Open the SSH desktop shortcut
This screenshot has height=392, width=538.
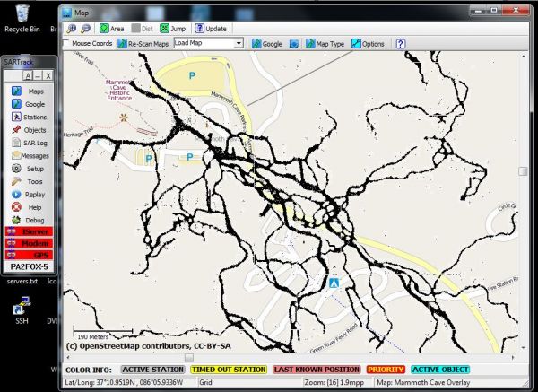(22, 310)
